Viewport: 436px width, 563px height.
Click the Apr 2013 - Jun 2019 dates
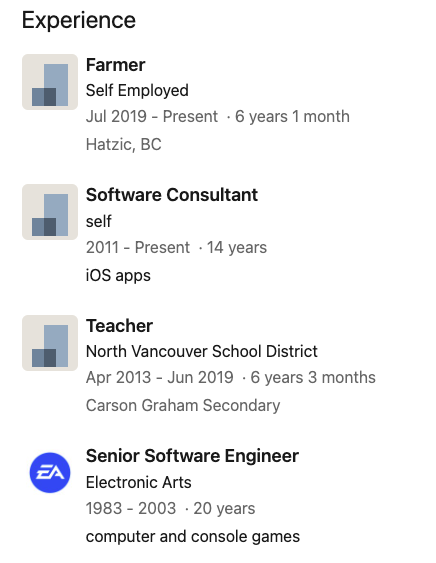click(x=159, y=378)
